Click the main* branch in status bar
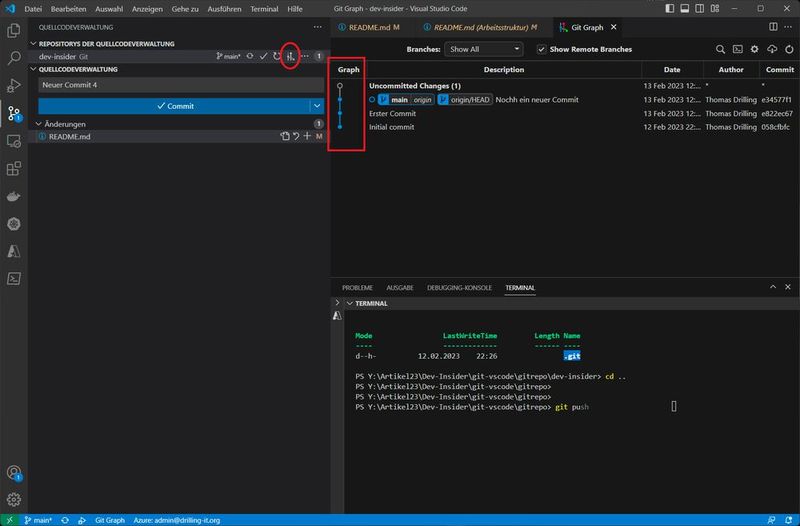 [x=38, y=520]
